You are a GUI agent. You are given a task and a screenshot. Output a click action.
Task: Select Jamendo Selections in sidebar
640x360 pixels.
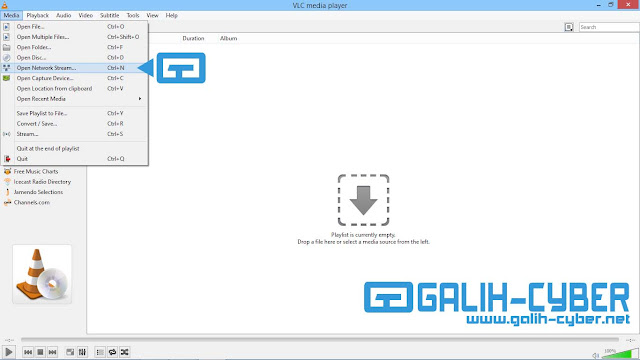[38, 192]
